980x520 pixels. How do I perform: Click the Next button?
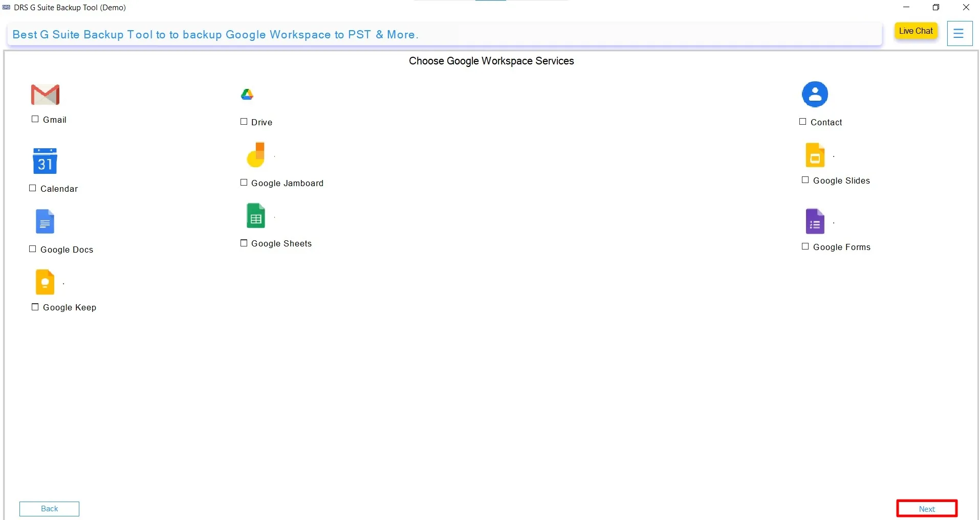point(927,509)
